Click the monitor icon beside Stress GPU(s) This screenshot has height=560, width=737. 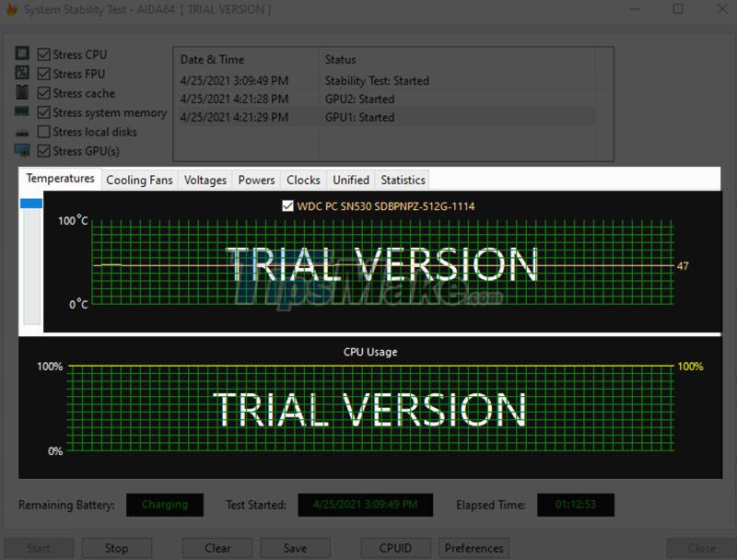[22, 151]
